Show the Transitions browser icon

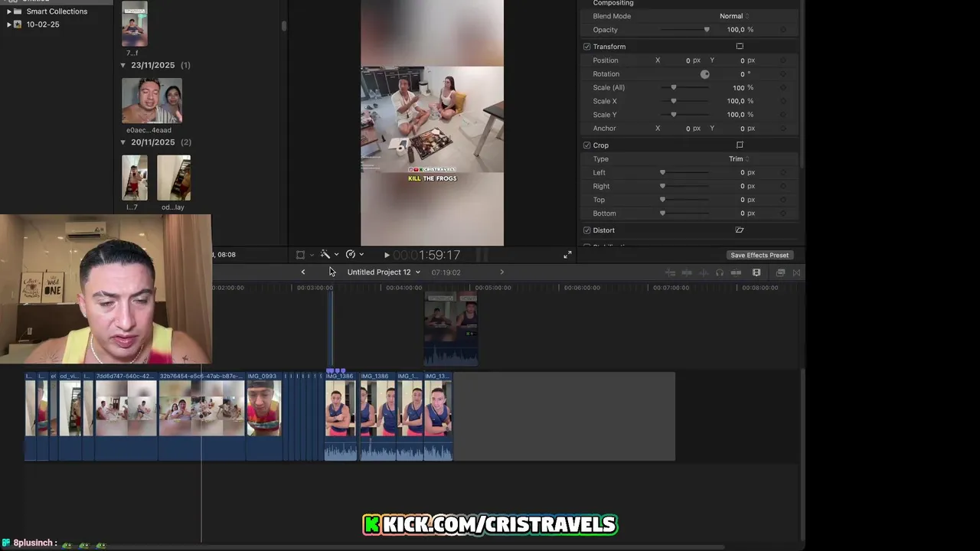coord(796,273)
